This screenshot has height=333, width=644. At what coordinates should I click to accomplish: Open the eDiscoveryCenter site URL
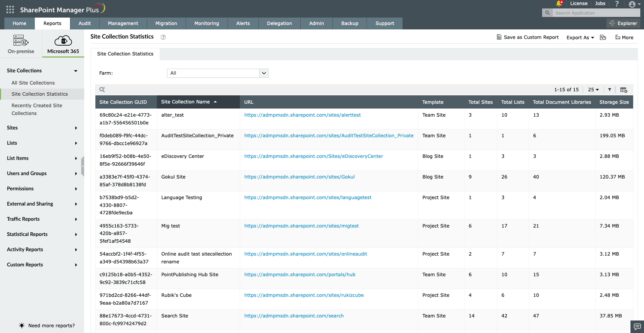pyautogui.click(x=314, y=156)
